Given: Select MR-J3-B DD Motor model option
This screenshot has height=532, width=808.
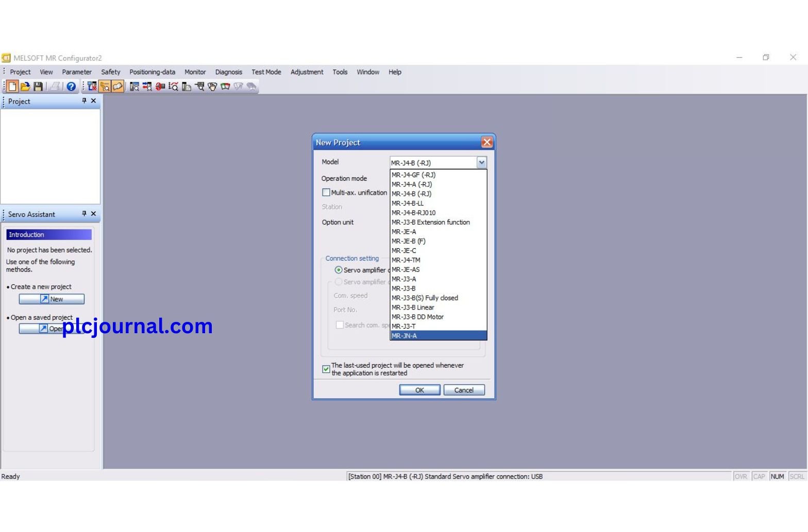Looking at the screenshot, I should click(439, 317).
